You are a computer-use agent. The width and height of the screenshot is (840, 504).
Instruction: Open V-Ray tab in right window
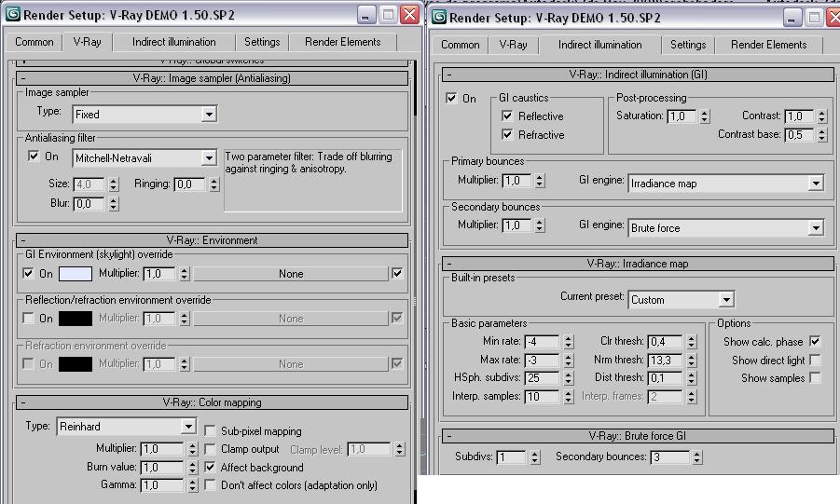pyautogui.click(x=513, y=45)
